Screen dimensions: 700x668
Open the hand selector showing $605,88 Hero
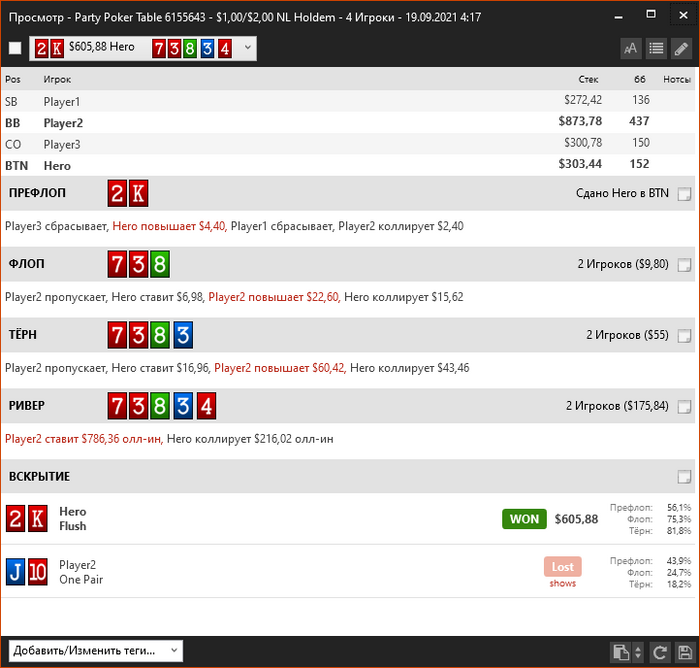point(143,48)
